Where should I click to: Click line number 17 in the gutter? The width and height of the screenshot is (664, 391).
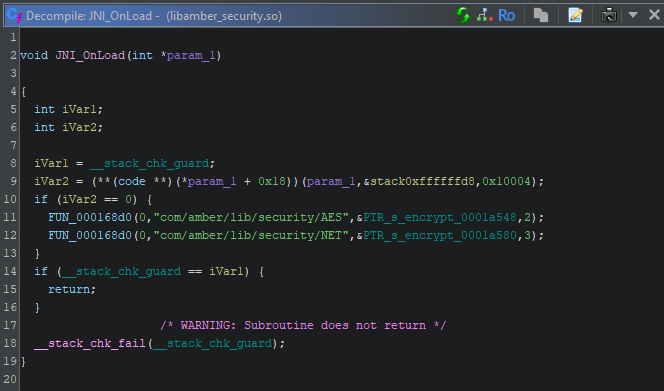tap(10, 325)
